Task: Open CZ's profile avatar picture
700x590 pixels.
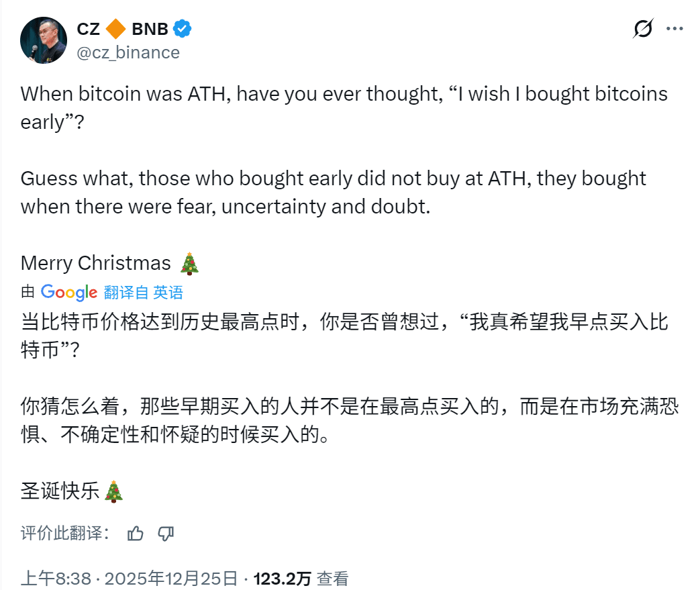Action: 43,39
